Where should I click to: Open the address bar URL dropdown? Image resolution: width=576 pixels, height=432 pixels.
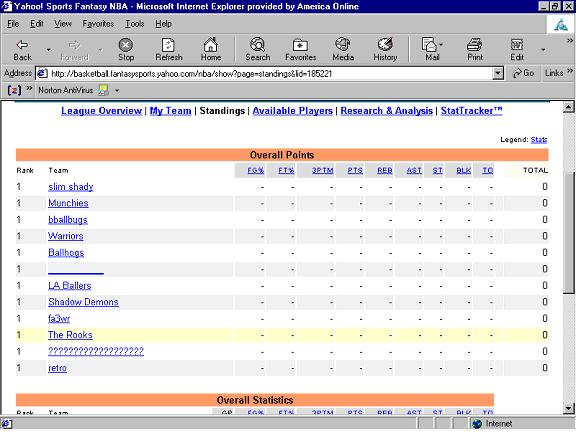click(497, 73)
